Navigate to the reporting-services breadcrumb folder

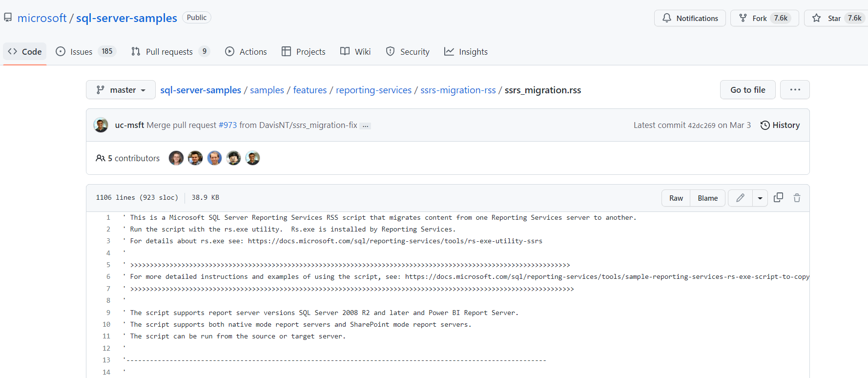(373, 90)
